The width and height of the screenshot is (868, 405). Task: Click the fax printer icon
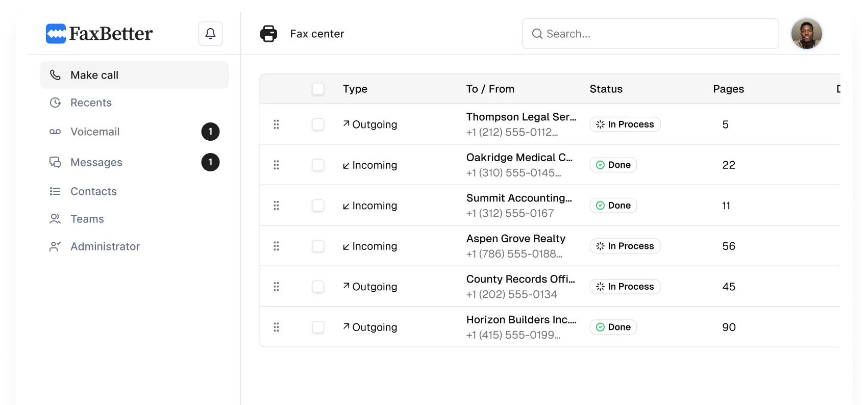pyautogui.click(x=268, y=34)
